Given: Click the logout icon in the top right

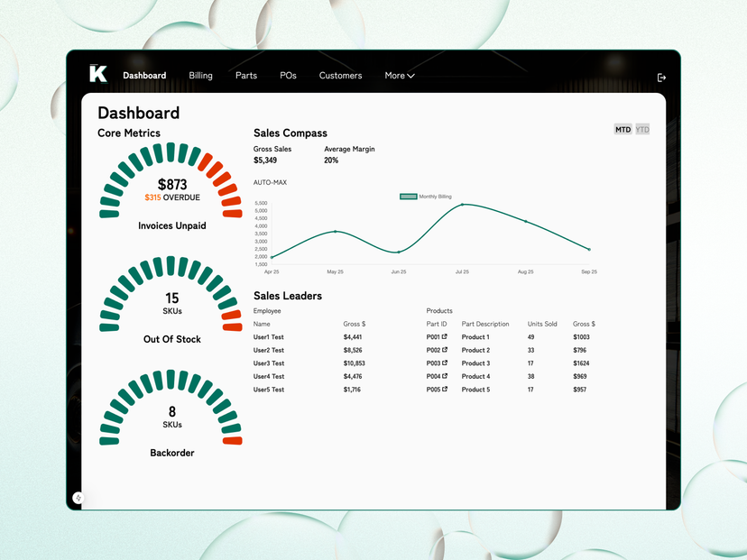Looking at the screenshot, I should pyautogui.click(x=661, y=78).
